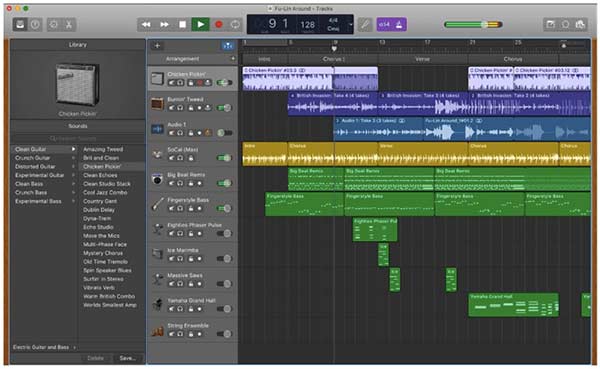Expand the Clean Guitar category

(x=73, y=149)
